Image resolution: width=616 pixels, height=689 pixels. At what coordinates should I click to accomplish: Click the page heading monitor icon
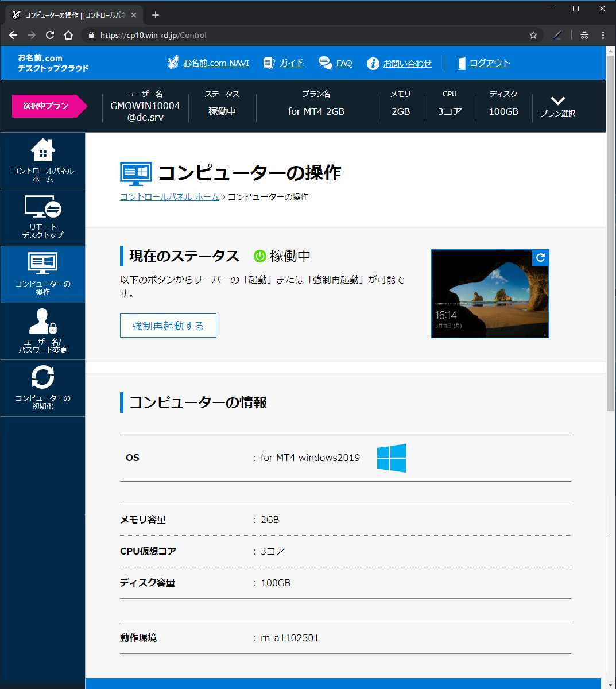pos(136,173)
